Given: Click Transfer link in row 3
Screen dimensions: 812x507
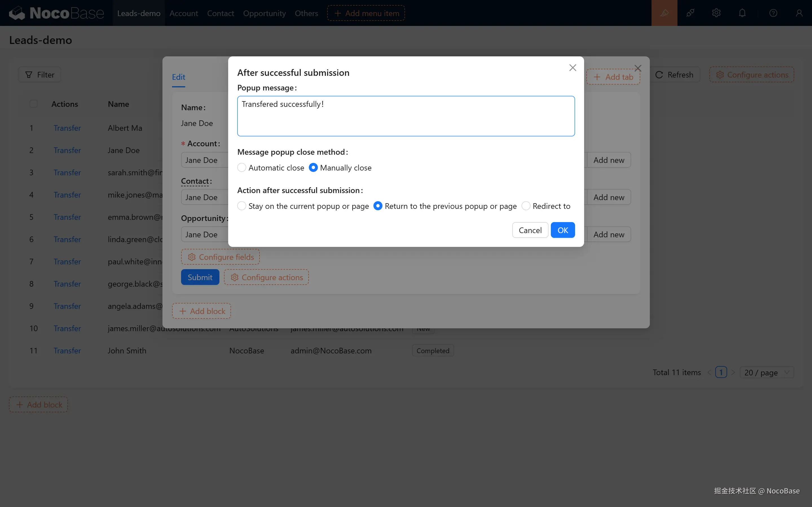Looking at the screenshot, I should coord(67,172).
